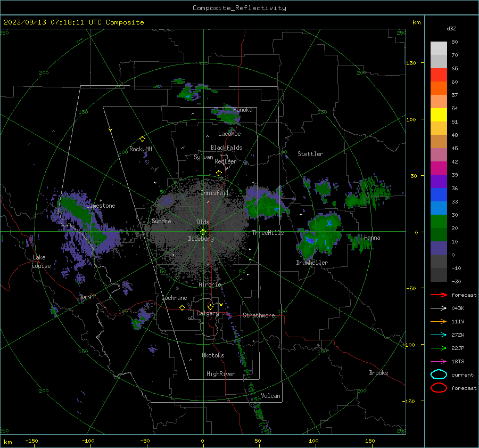
Task: Click the yellow diamond marker above Calgary
Action: (210, 307)
